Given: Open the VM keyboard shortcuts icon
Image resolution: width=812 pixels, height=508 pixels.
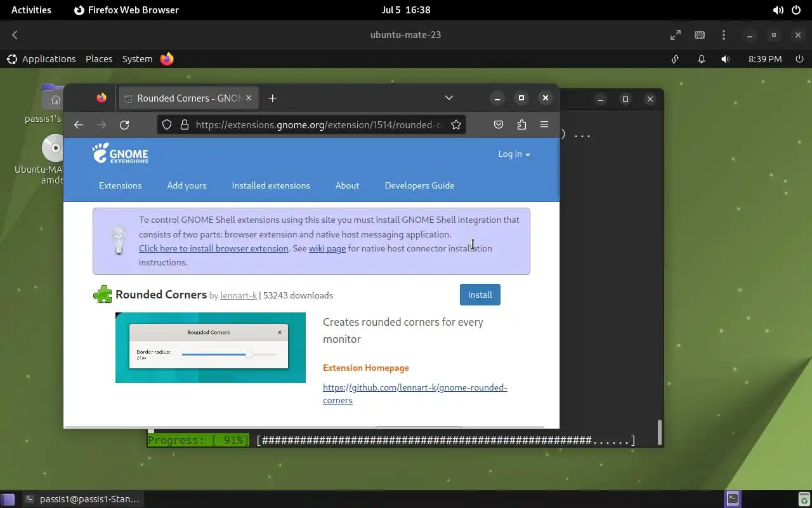Looking at the screenshot, I should (700, 35).
